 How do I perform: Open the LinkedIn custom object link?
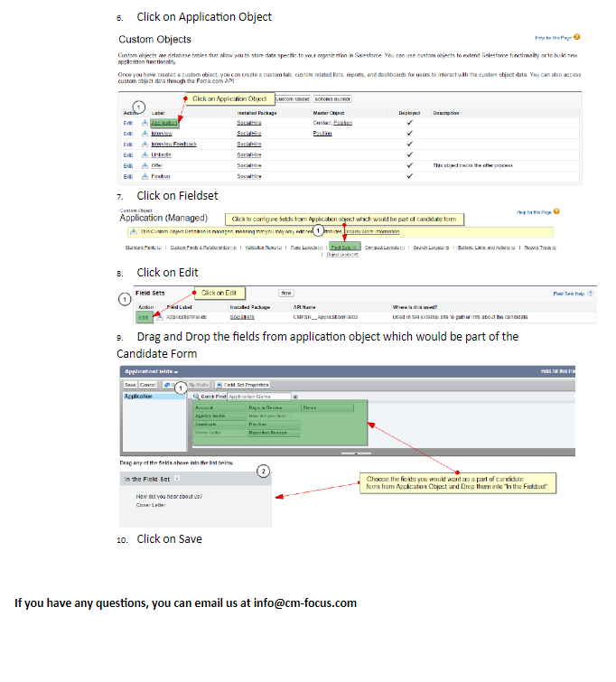pos(162,154)
